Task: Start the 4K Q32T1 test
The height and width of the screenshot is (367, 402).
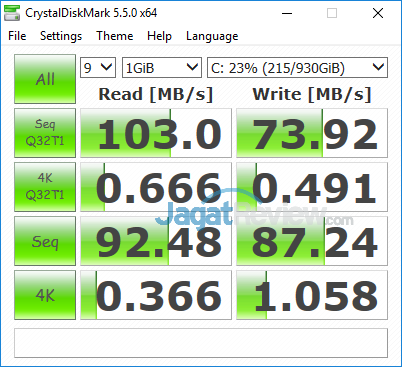Action: 45,187
